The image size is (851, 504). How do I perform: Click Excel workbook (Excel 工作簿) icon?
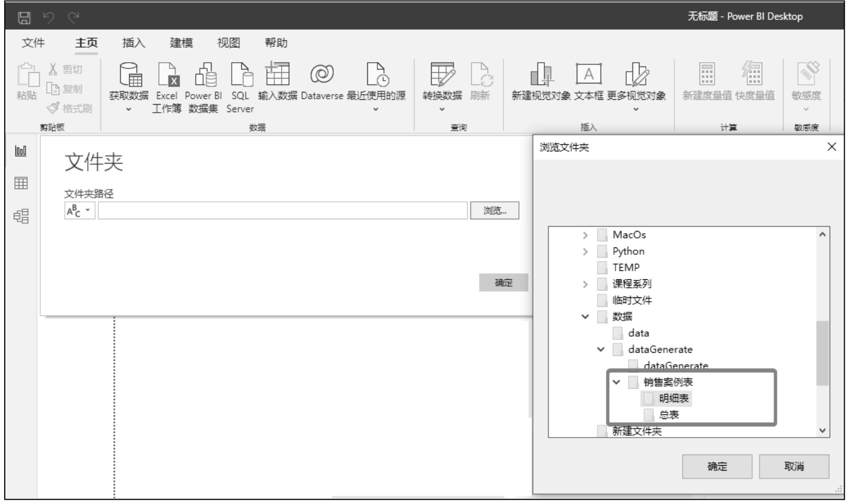[169, 74]
